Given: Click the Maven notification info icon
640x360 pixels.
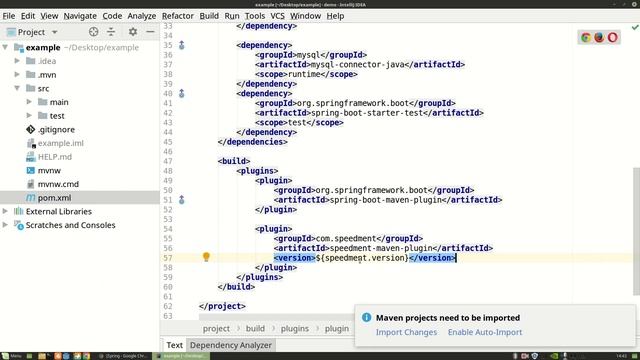Looking at the screenshot, I should point(366,317).
